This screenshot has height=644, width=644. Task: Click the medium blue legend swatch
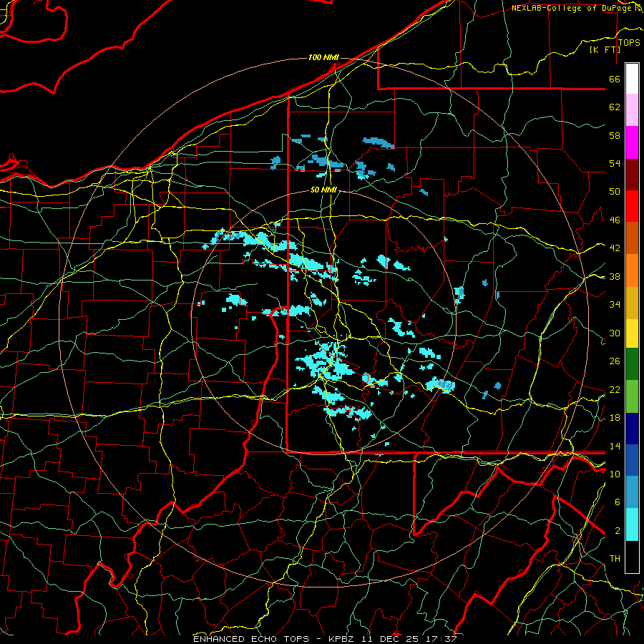632,461
